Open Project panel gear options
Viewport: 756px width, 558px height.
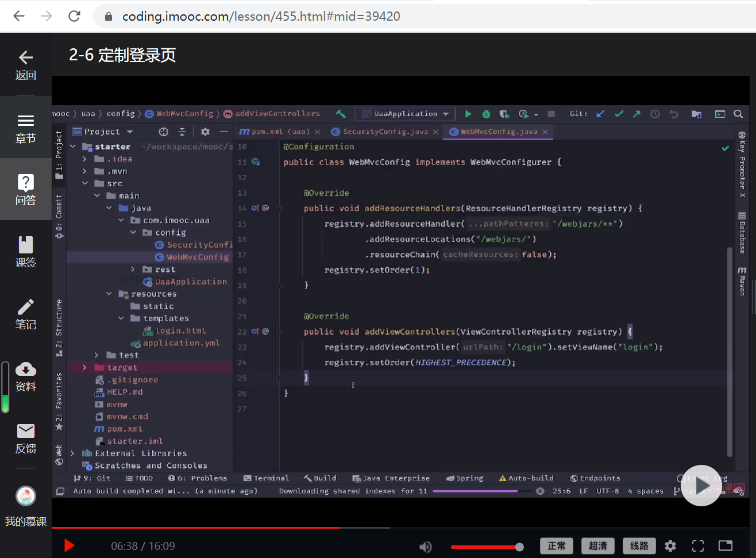click(205, 132)
